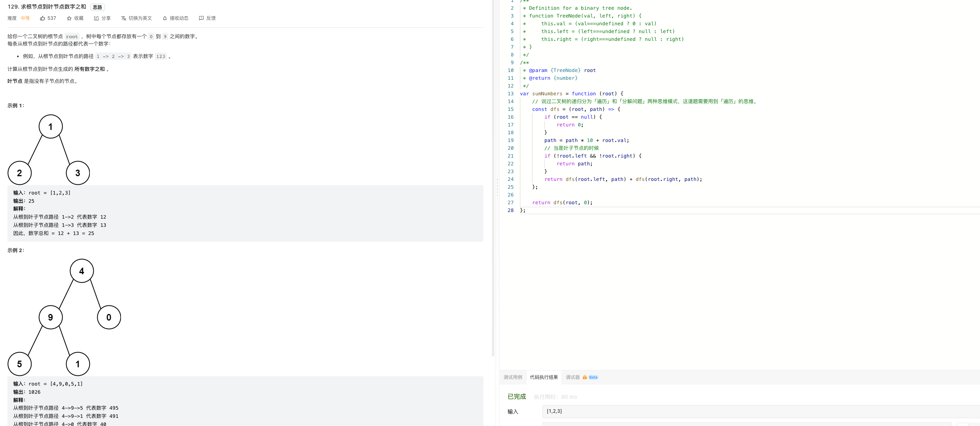Switch to the 测试用例 tab
The width and height of the screenshot is (980, 426).
click(x=513, y=377)
